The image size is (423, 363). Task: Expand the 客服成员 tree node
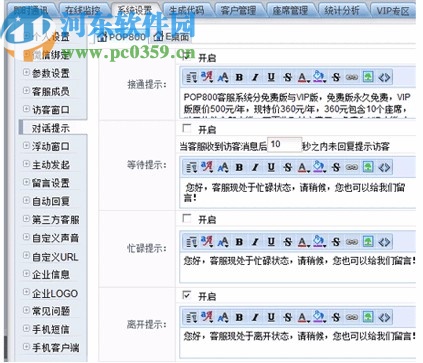[26, 91]
